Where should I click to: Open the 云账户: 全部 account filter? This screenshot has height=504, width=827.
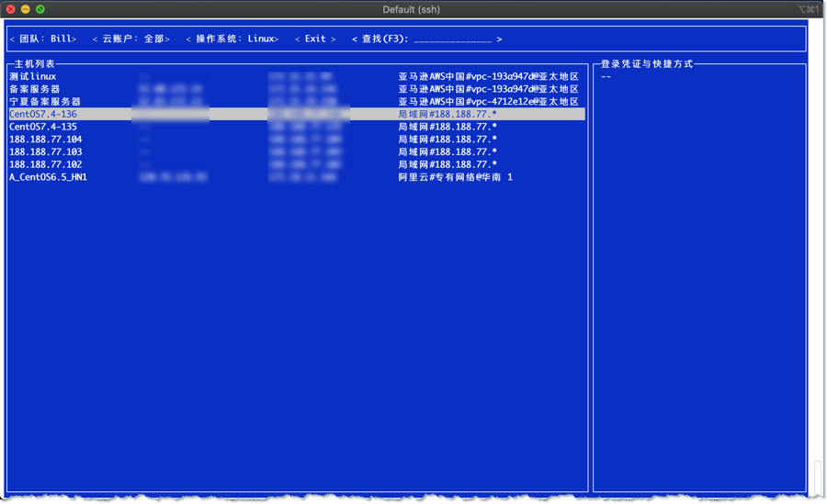point(131,39)
